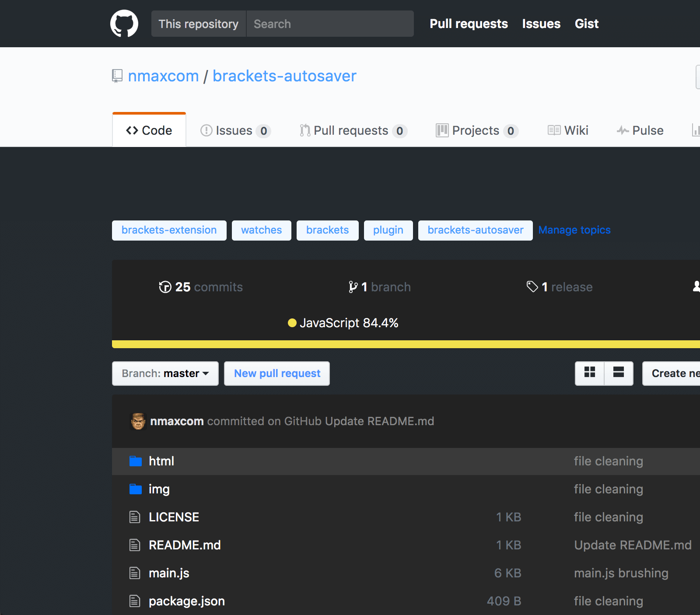700x615 pixels.
Task: Click the yellow JavaScript language dot
Action: click(292, 323)
